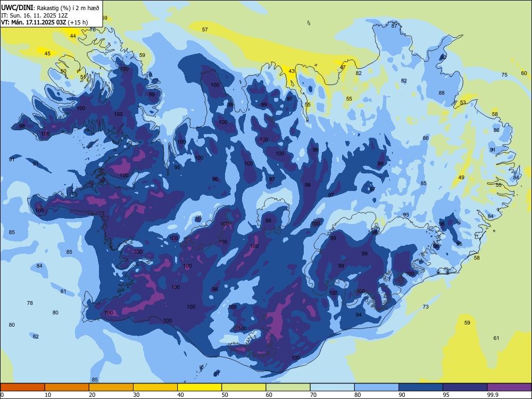Click the '44' value in the yellow area
The height and width of the screenshot is (399, 532).
point(73,36)
